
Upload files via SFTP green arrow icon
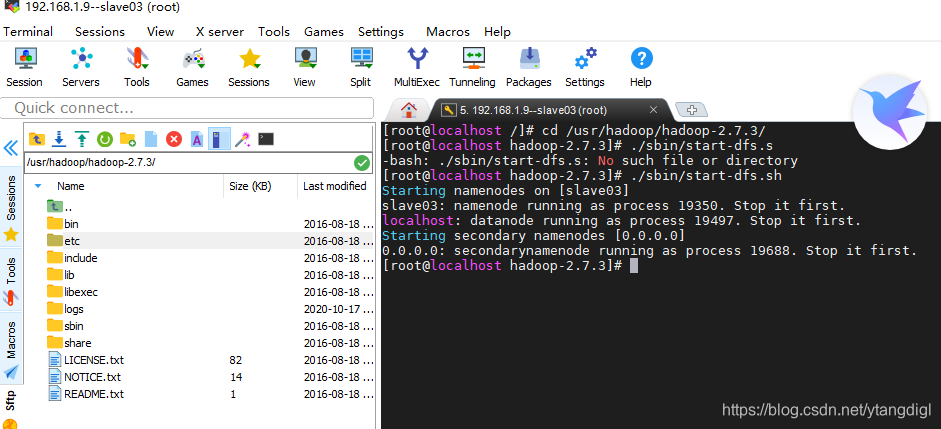tap(82, 139)
